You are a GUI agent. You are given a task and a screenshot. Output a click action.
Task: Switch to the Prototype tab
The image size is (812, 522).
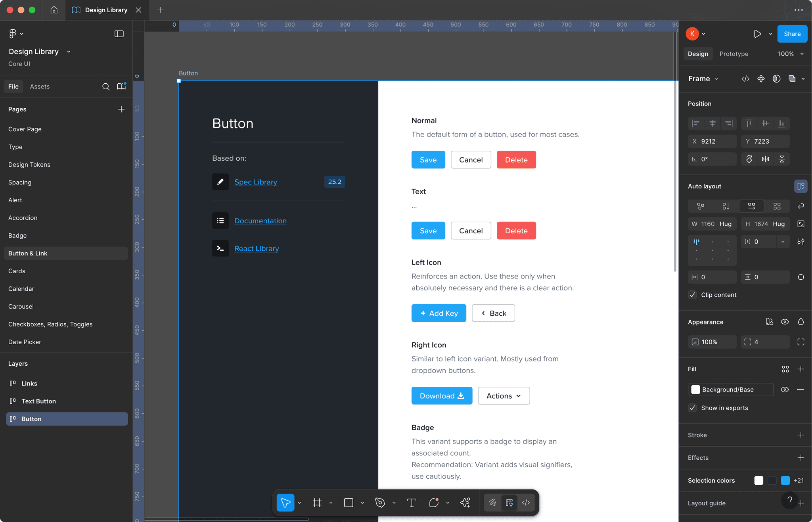pos(734,54)
